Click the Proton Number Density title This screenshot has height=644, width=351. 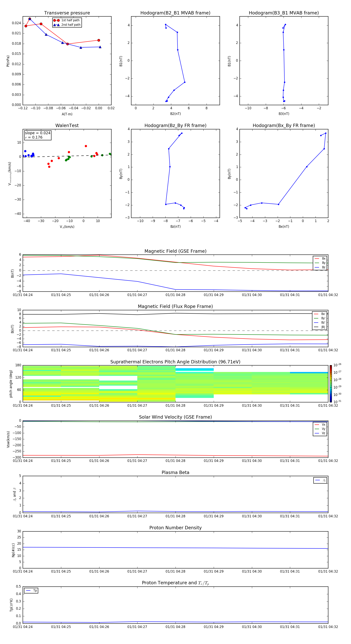175,528
